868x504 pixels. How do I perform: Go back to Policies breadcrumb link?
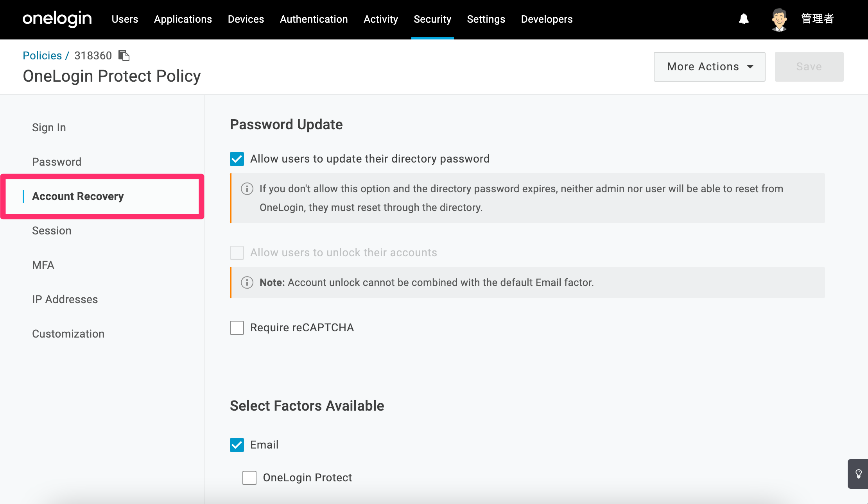coord(42,55)
